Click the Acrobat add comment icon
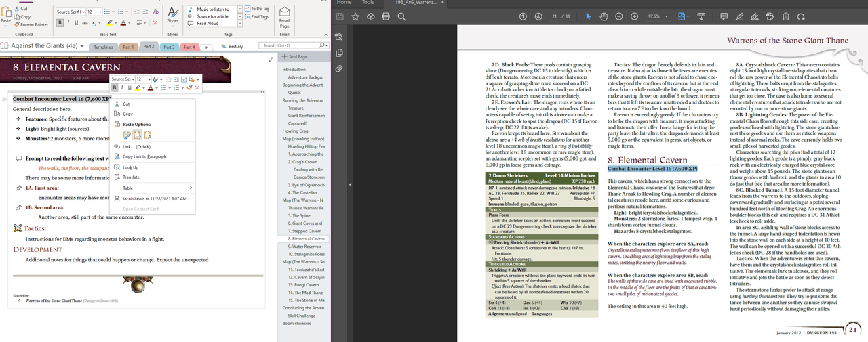868x342 pixels. pyautogui.click(x=724, y=16)
